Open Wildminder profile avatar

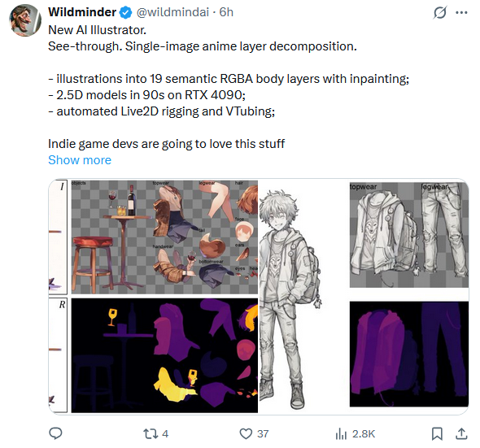pos(25,20)
